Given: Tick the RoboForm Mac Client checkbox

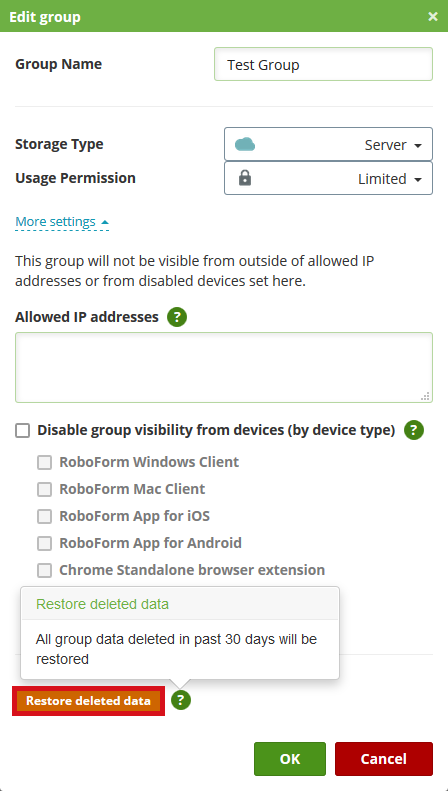Looking at the screenshot, I should click(x=44, y=489).
